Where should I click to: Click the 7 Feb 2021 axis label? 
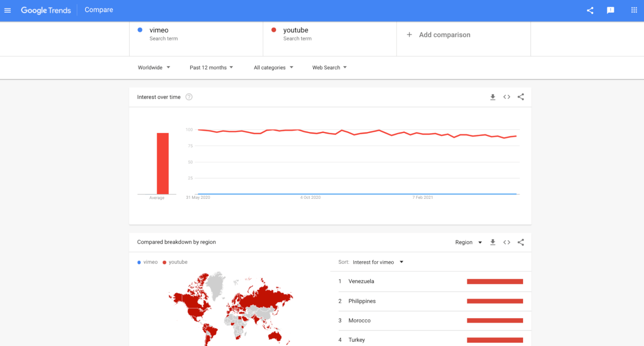click(x=423, y=197)
